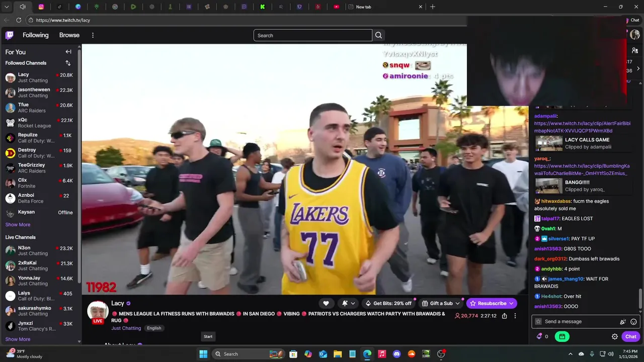Open tab search dropdown arrow
Viewport: 644px width, 362px height.
tap(7, 7)
